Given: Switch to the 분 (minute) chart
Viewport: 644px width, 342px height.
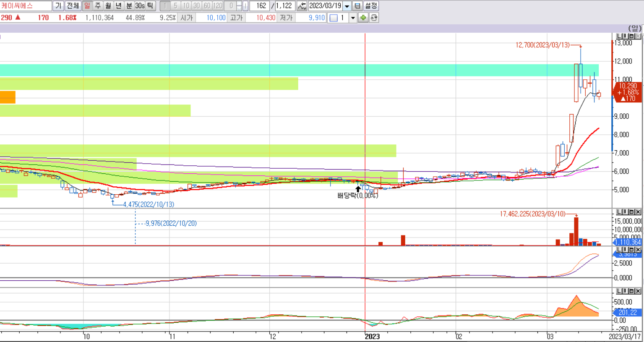Looking at the screenshot, I should point(129,6).
